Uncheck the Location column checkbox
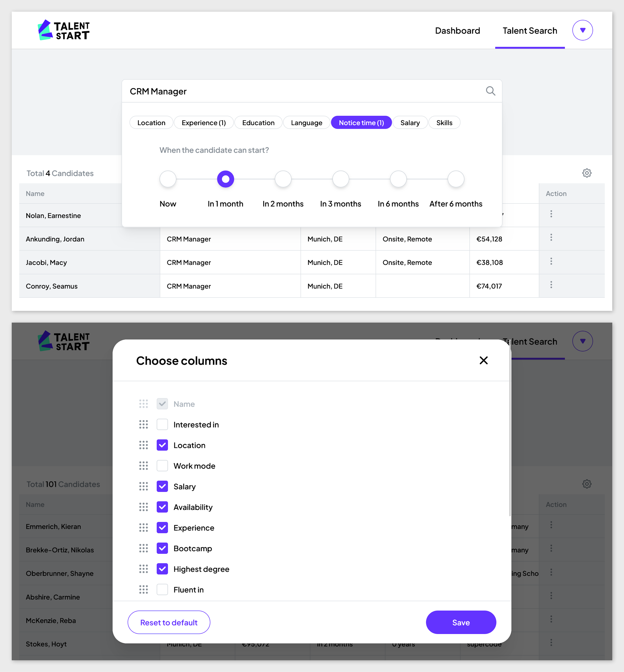 click(162, 445)
